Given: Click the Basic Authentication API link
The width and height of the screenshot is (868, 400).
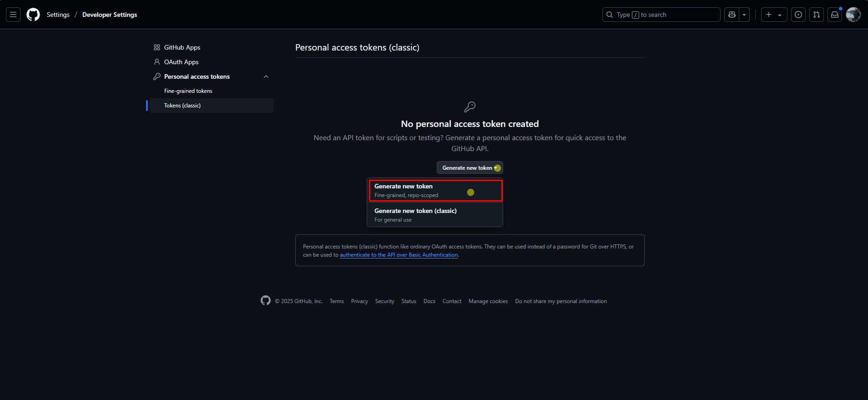Looking at the screenshot, I should point(399,255).
